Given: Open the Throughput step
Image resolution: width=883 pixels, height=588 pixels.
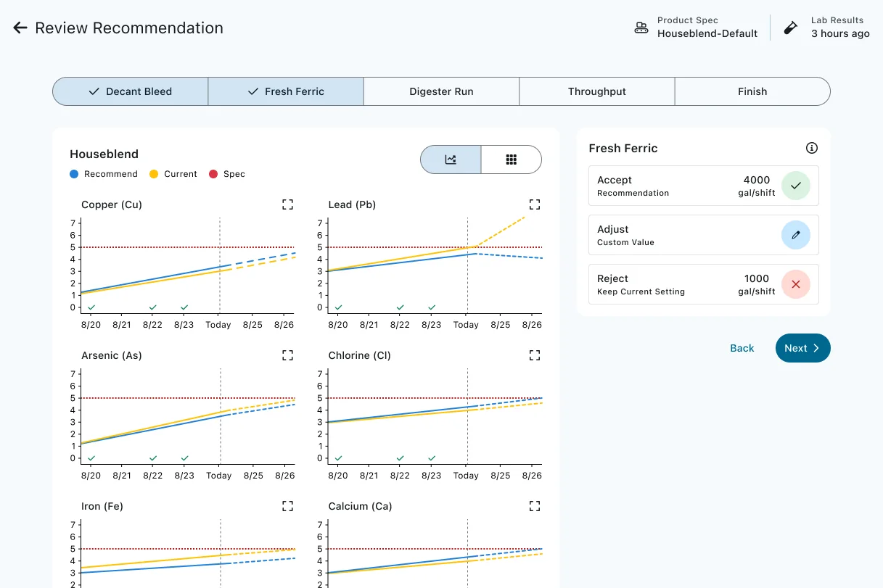Looking at the screenshot, I should pyautogui.click(x=597, y=91).
